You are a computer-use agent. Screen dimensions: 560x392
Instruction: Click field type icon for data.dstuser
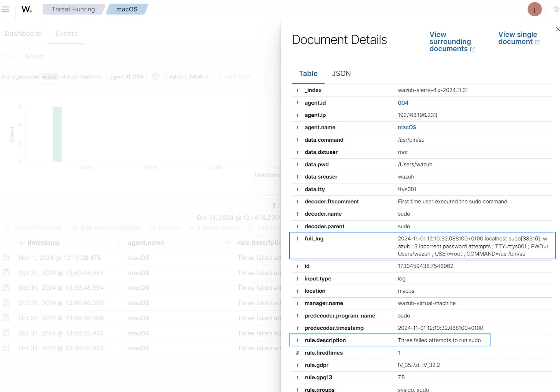(x=297, y=152)
